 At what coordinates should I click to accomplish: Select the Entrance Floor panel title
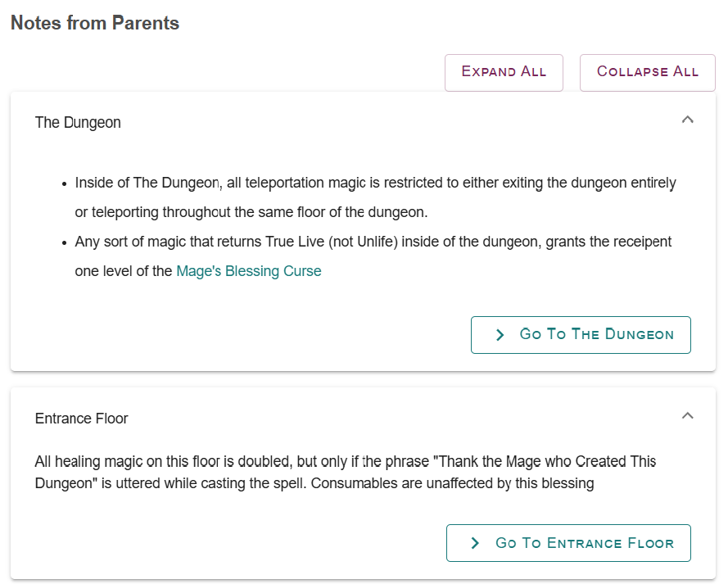(x=82, y=419)
